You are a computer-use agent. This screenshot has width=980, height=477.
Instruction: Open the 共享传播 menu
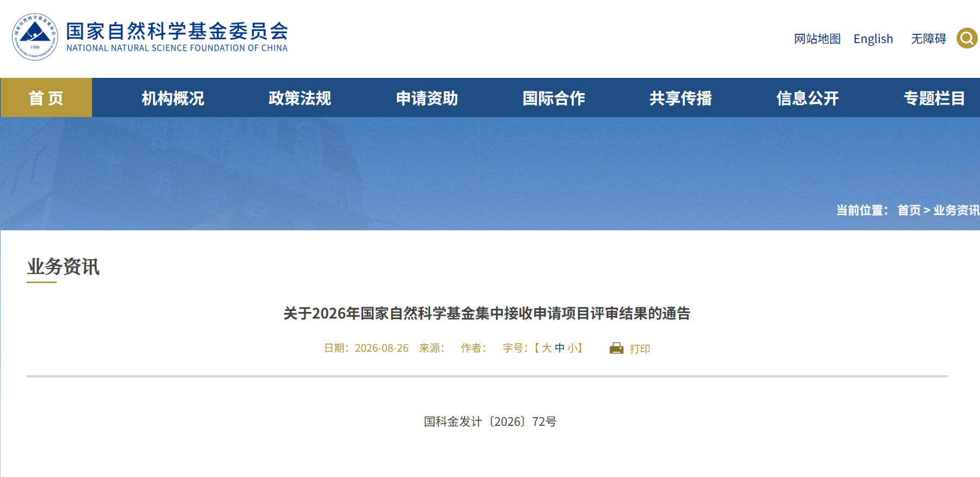(681, 98)
